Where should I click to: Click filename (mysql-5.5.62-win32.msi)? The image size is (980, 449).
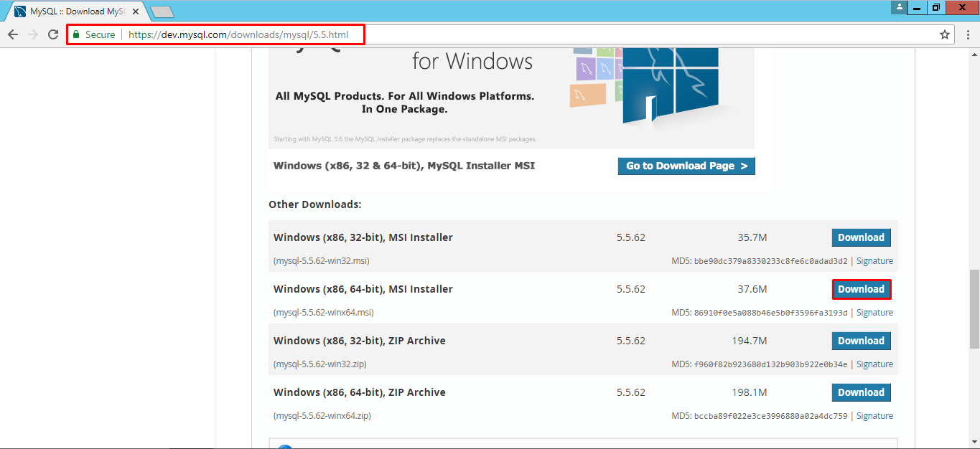point(322,261)
